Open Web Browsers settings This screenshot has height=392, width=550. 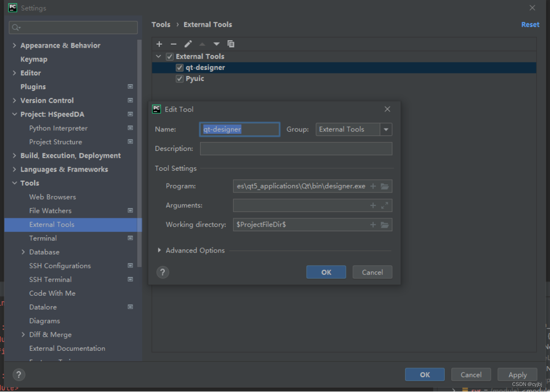[x=53, y=196]
